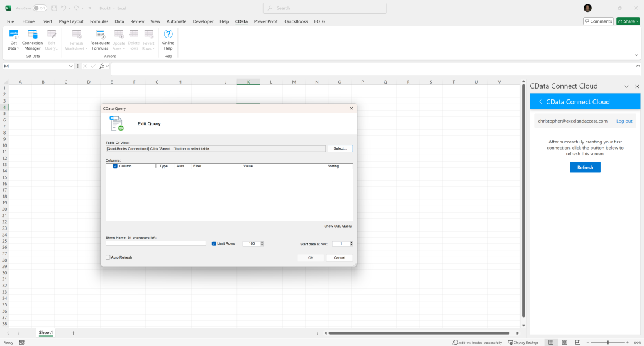Click the user account avatar

pos(588,8)
